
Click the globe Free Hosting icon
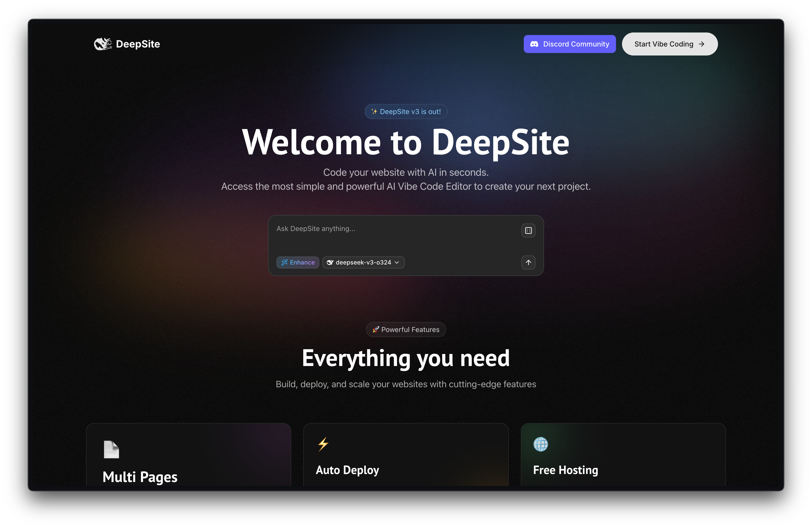[540, 444]
